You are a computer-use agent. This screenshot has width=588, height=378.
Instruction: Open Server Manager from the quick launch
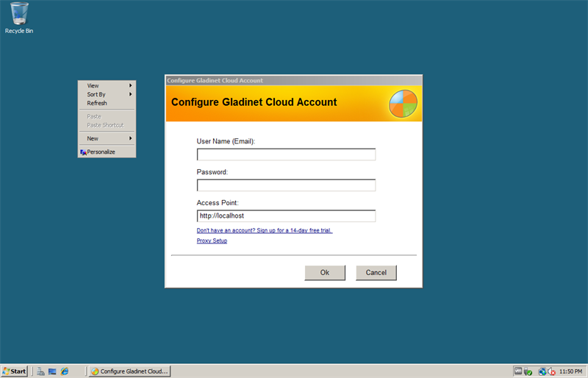(40, 371)
